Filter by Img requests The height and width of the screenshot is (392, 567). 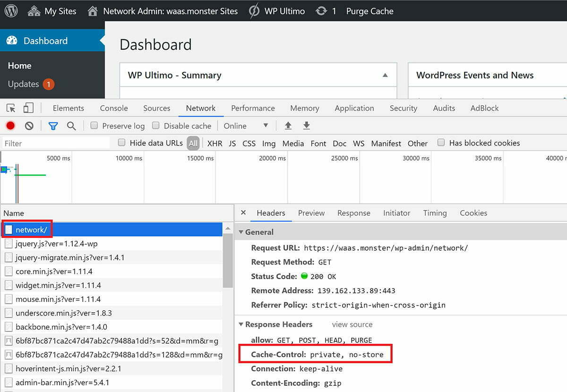point(269,143)
